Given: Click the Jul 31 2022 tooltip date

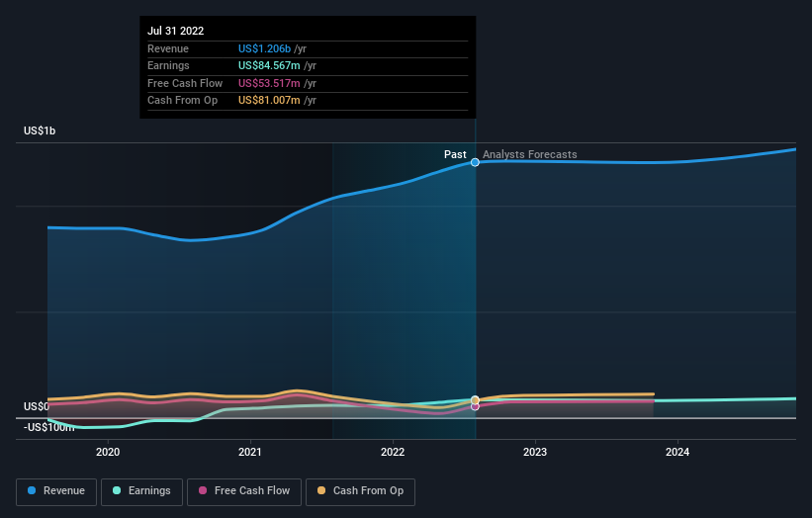Looking at the screenshot, I should [x=175, y=31].
